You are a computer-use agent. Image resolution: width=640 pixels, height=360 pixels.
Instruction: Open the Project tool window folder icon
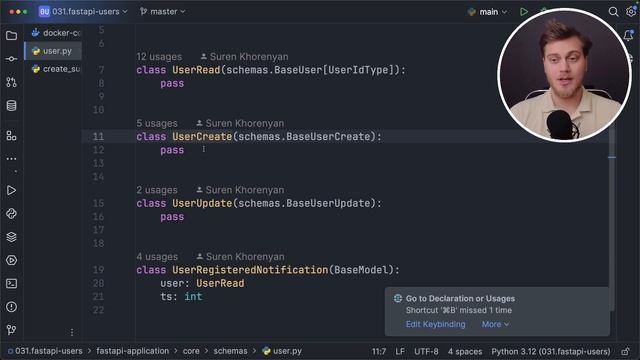tap(11, 36)
